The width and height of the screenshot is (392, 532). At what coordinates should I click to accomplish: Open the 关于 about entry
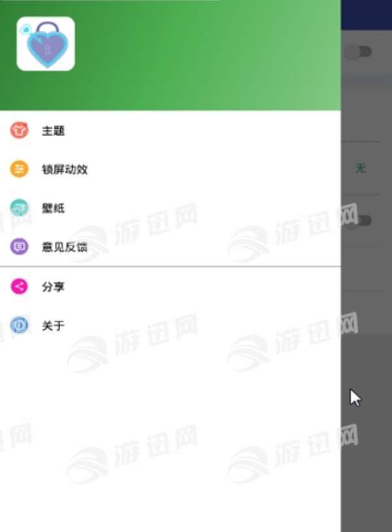pyautogui.click(x=171, y=325)
